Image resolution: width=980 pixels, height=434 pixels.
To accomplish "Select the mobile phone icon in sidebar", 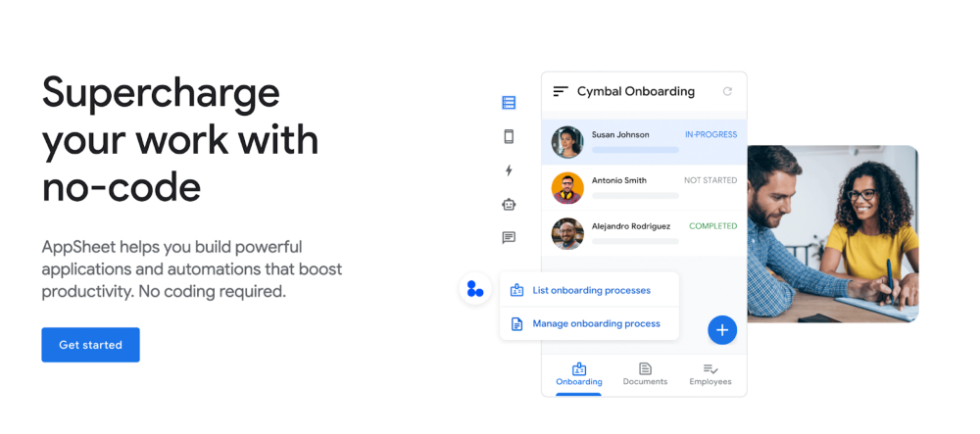I will tap(509, 137).
